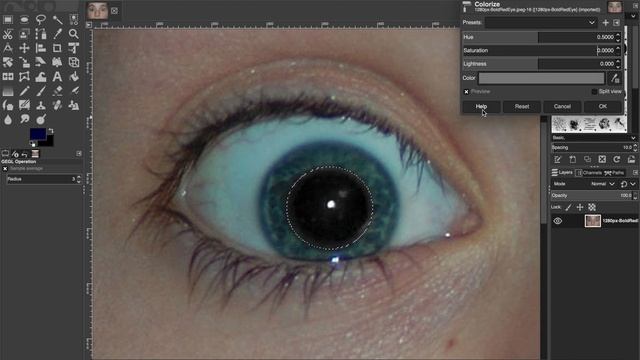The width and height of the screenshot is (640, 360).
Task: Select the Pencil tool
Action: pyautogui.click(x=24, y=91)
